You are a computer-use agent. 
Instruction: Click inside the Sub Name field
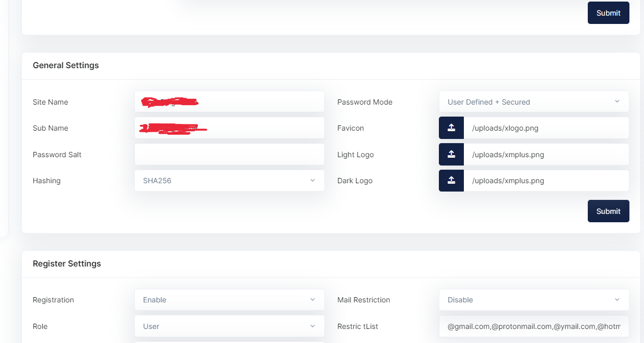click(x=229, y=128)
